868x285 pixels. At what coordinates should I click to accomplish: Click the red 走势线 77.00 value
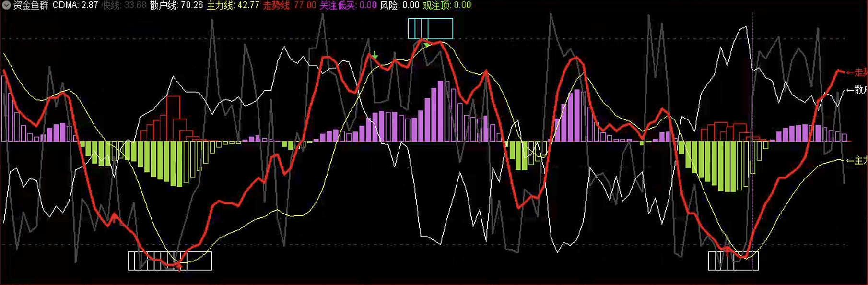[x=290, y=5]
